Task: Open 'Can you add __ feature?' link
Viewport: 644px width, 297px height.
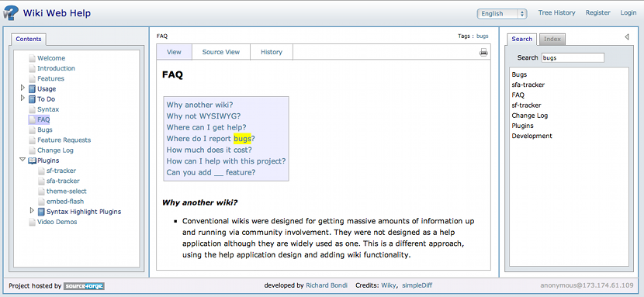Action: pos(211,172)
